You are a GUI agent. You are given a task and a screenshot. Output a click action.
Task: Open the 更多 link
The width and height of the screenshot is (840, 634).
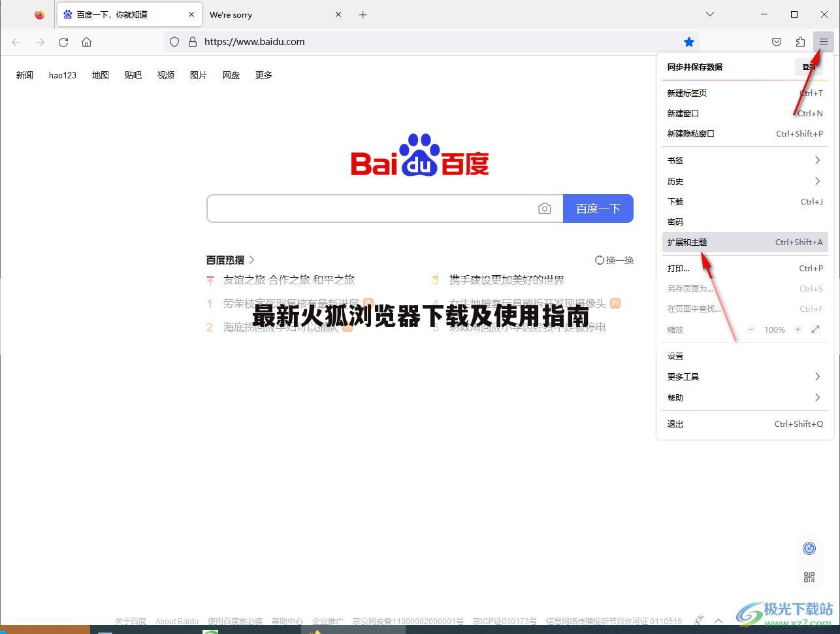click(264, 75)
